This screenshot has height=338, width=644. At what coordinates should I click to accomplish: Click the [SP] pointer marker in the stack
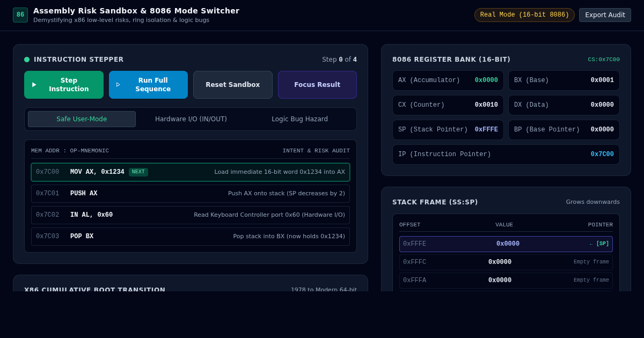click(599, 244)
